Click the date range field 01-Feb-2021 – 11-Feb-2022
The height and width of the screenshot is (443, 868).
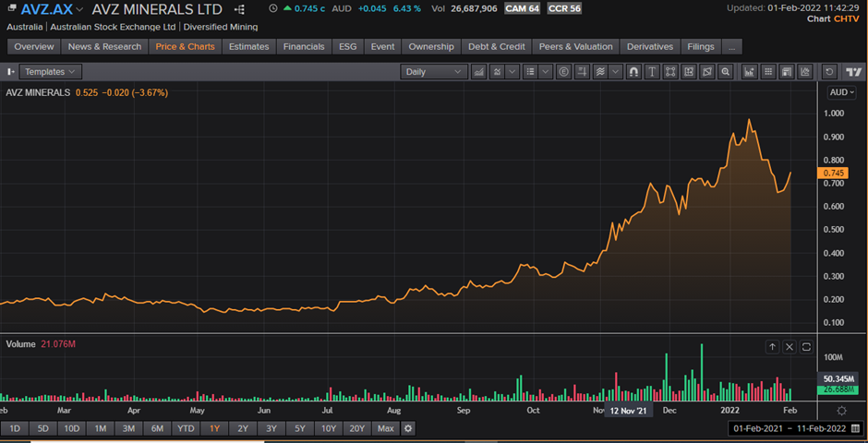pyautogui.click(x=795, y=428)
